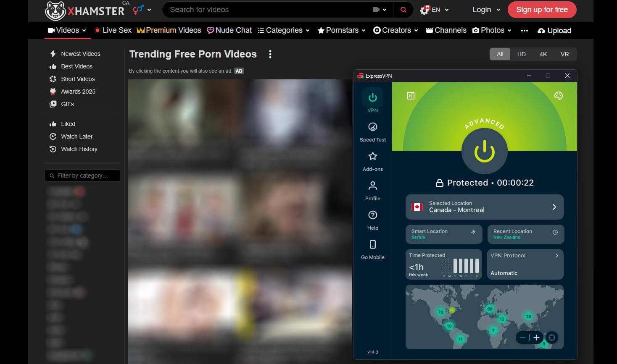Open Add-ons in ExpressVPN sidebar
The width and height of the screenshot is (617, 364).
[372, 161]
